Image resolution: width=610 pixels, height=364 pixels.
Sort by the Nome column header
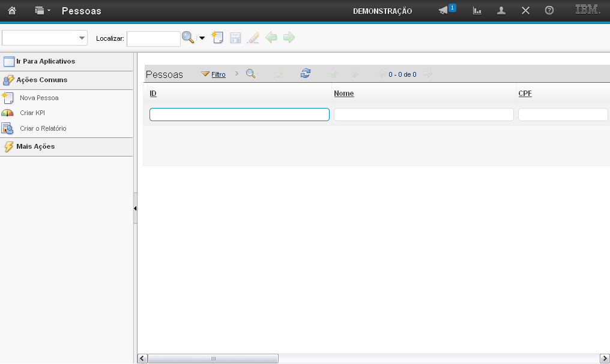[343, 94]
